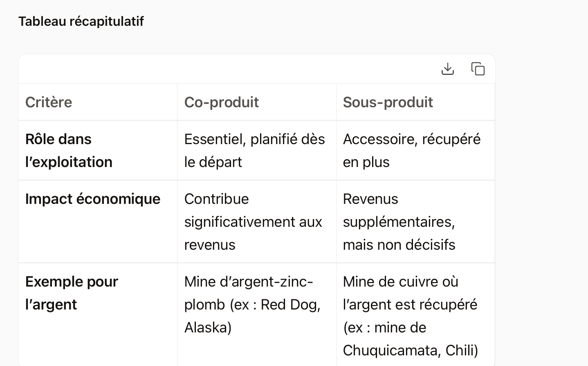
Task: Click the 'Critère' column header
Action: coord(49,102)
